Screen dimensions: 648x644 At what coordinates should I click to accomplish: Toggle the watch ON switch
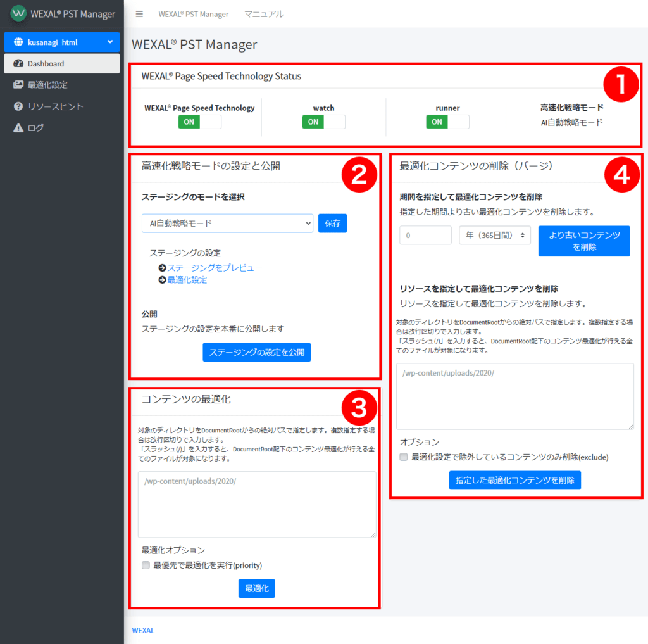[x=323, y=122]
